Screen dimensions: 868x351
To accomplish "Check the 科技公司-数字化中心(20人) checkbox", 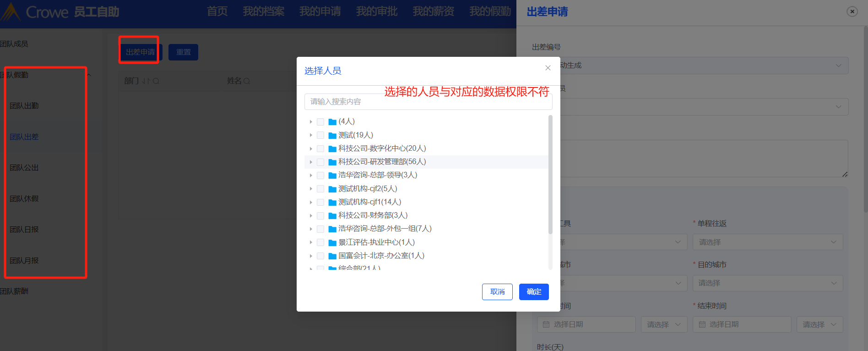I will 320,149.
